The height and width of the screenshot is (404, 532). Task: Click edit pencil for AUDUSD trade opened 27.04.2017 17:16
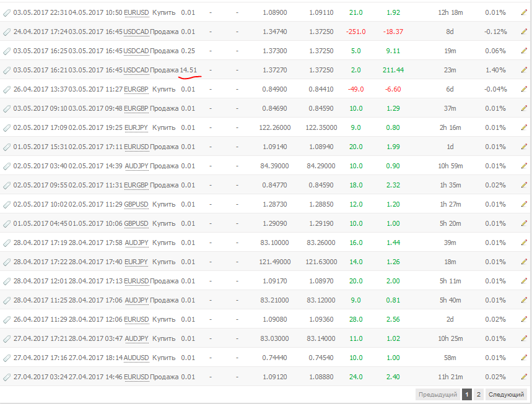pos(524,358)
